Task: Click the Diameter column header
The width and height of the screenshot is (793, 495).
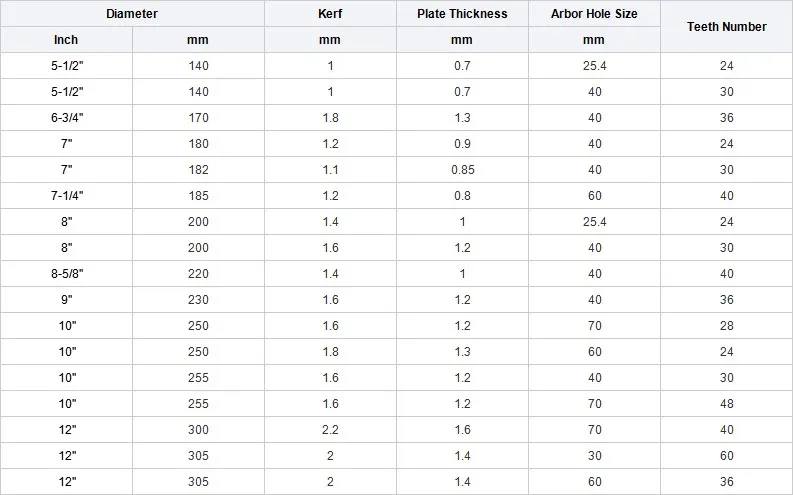Action: (132, 14)
